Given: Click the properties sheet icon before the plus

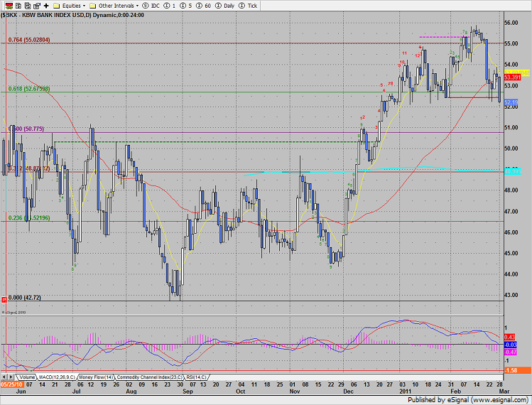Looking at the screenshot, I should tap(37, 6).
